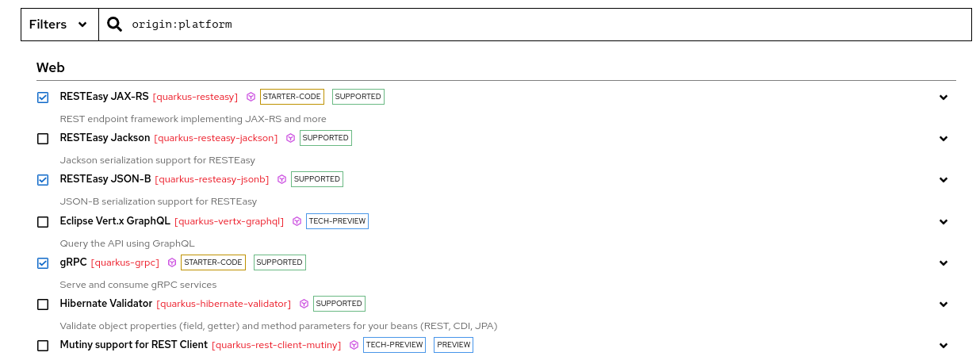Screen dimensions: 980x360
Task: Click platform cube icon next to quarkus-resteasy-jackson
Action: pyautogui.click(x=290, y=138)
